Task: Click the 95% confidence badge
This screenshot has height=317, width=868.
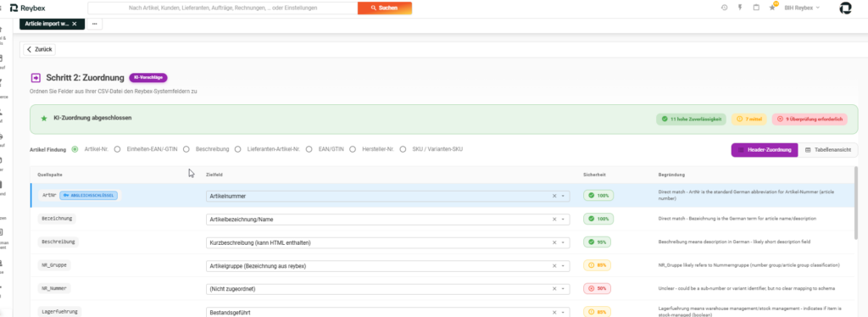Action: tap(598, 242)
